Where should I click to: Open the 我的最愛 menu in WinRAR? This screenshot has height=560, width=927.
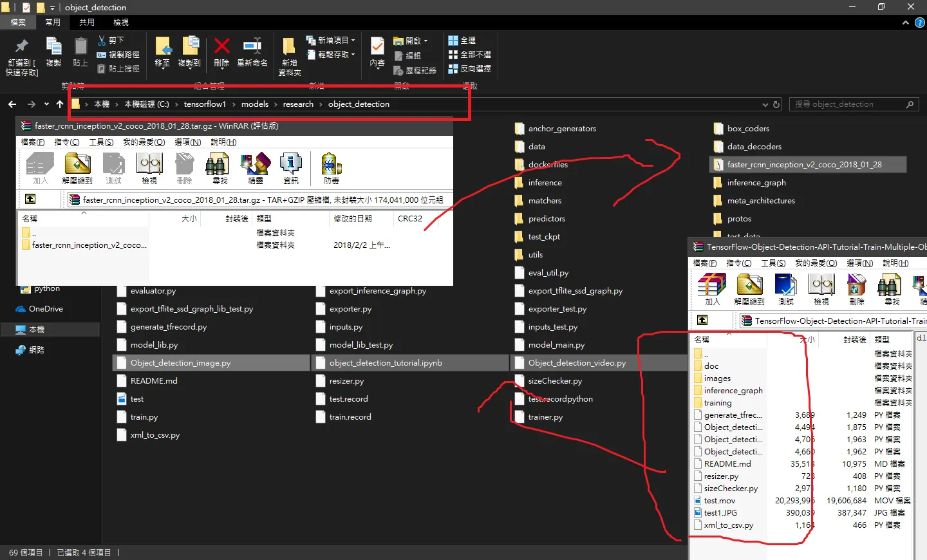click(x=144, y=142)
